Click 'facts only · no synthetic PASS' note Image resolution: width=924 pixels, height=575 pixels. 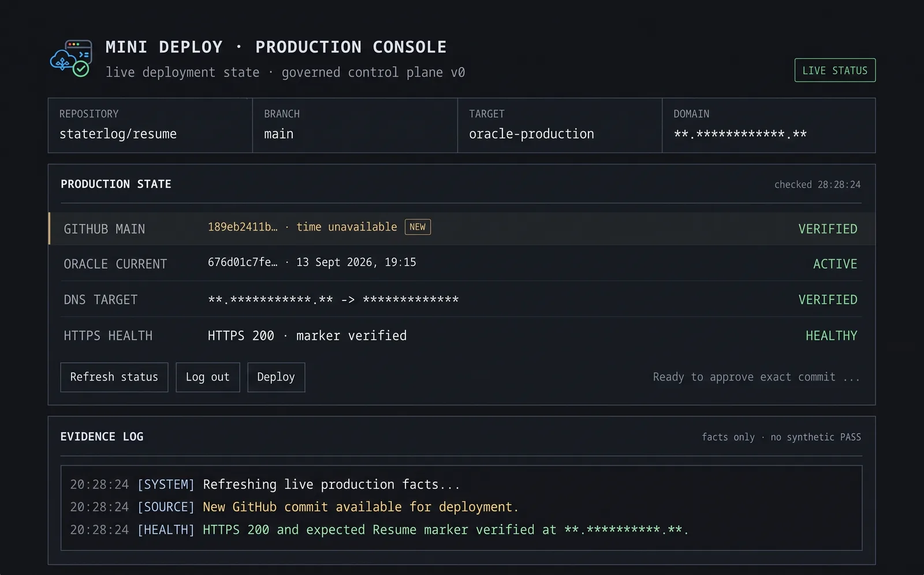[781, 437]
